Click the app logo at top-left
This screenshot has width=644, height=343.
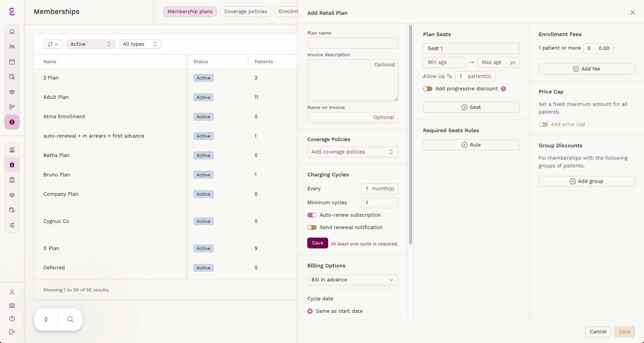[x=12, y=12]
